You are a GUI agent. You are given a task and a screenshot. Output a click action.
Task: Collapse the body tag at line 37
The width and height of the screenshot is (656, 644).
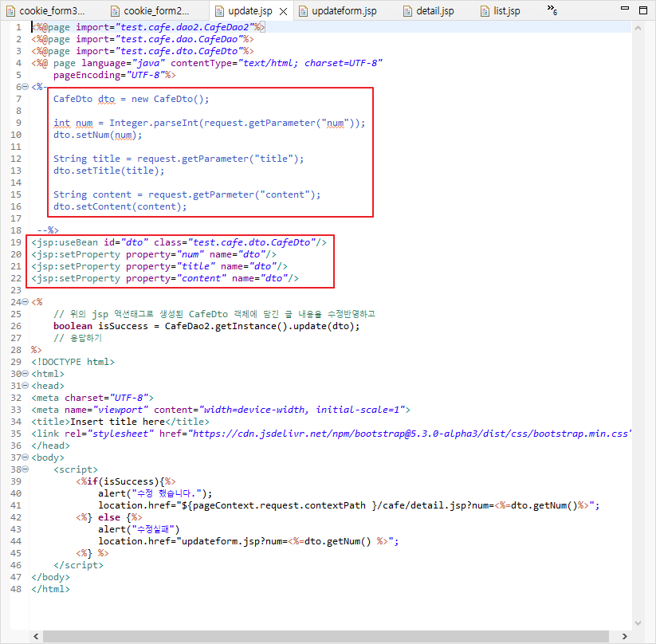pos(25,457)
